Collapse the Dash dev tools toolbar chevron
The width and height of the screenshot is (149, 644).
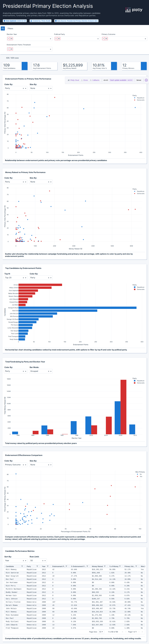146,80
